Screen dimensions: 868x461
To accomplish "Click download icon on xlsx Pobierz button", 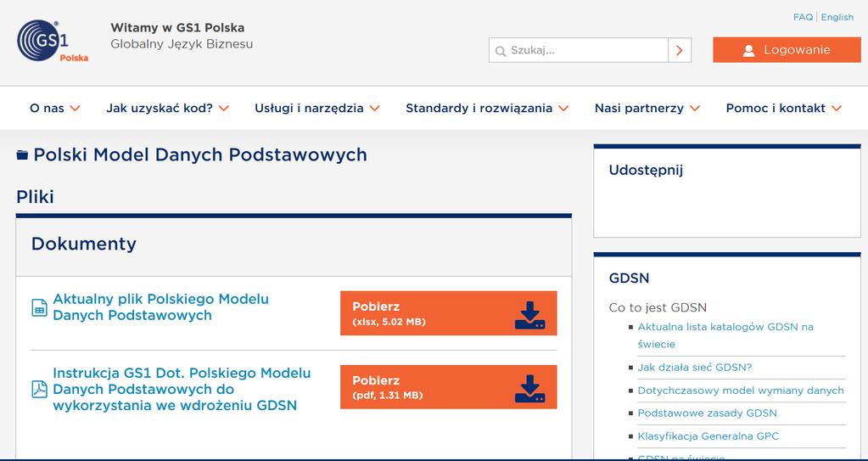I will (529, 315).
